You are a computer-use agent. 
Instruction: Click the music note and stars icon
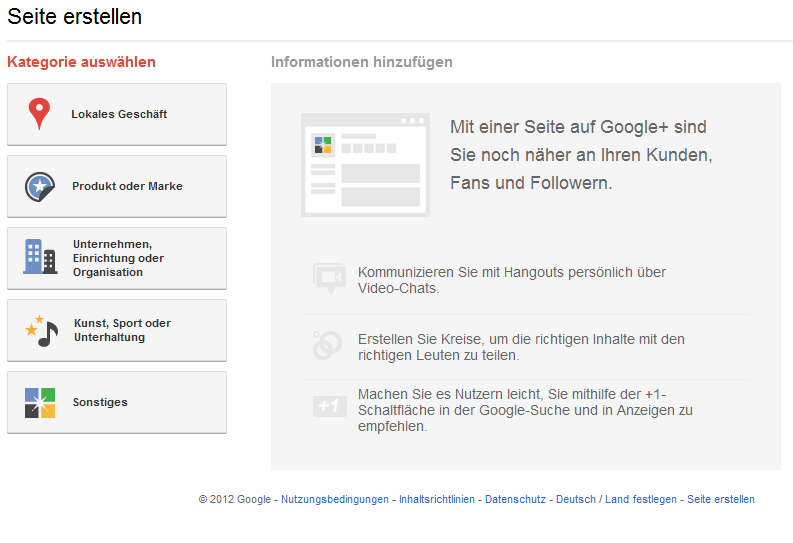coord(42,331)
